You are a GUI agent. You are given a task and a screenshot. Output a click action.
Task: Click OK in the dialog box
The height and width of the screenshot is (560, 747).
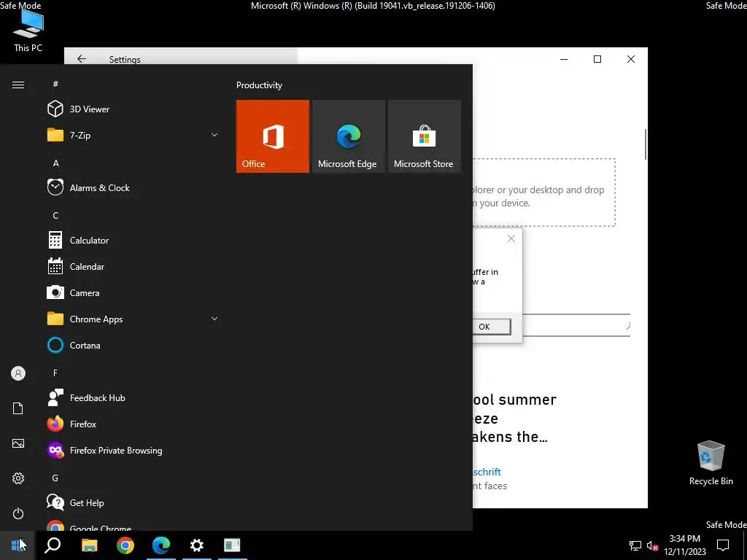pyautogui.click(x=491, y=327)
